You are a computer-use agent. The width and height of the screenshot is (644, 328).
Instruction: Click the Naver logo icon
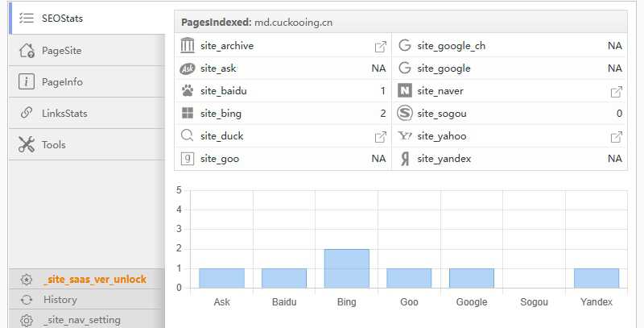click(405, 91)
